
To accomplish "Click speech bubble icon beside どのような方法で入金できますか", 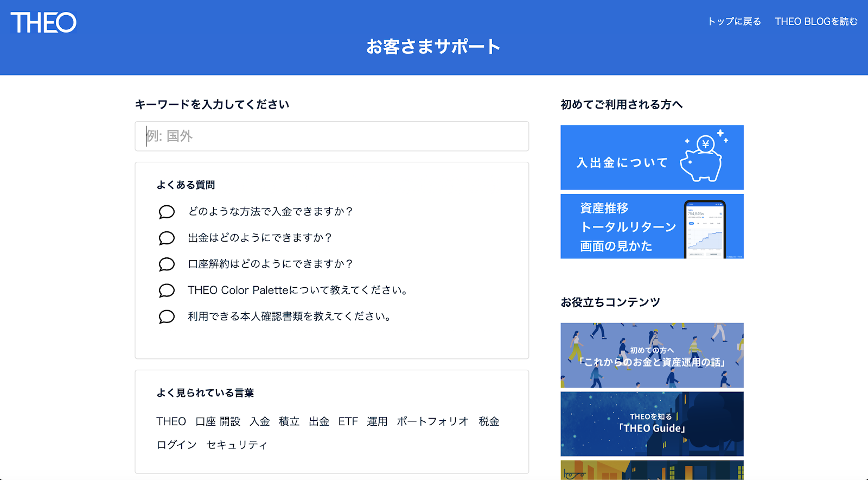I will click(167, 212).
